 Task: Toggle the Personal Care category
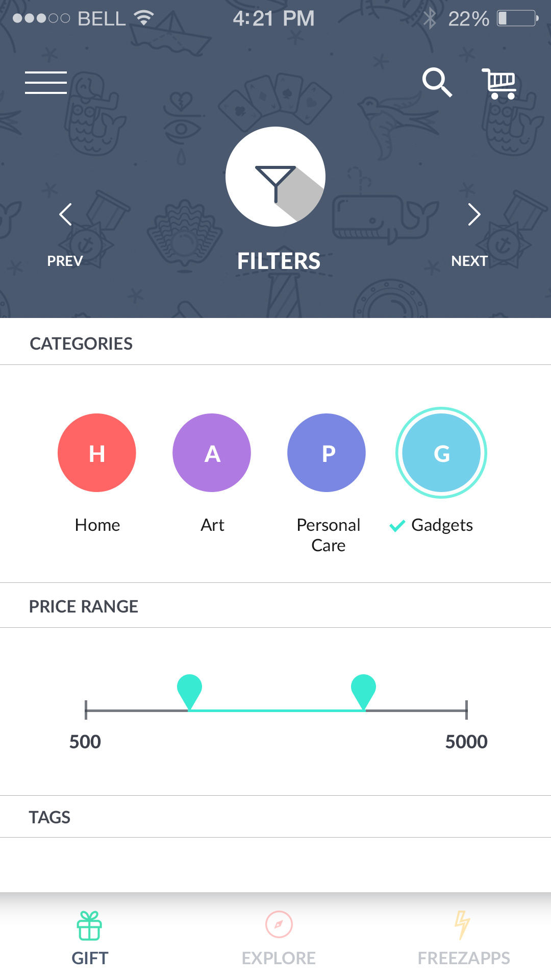tap(327, 453)
